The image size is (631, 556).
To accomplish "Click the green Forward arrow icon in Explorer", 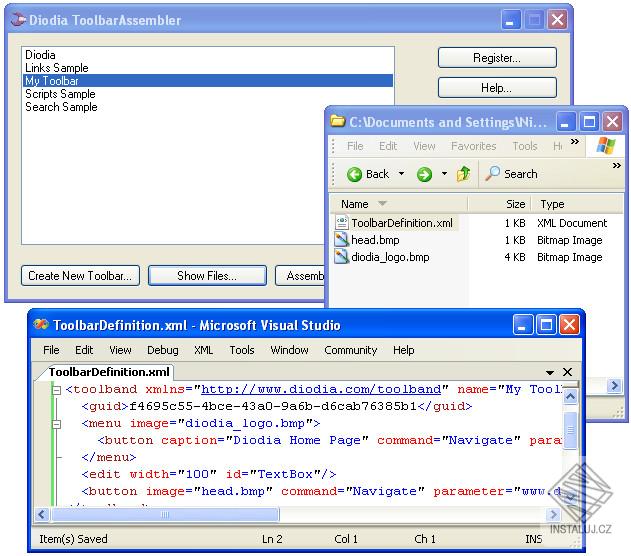I will coord(424,174).
